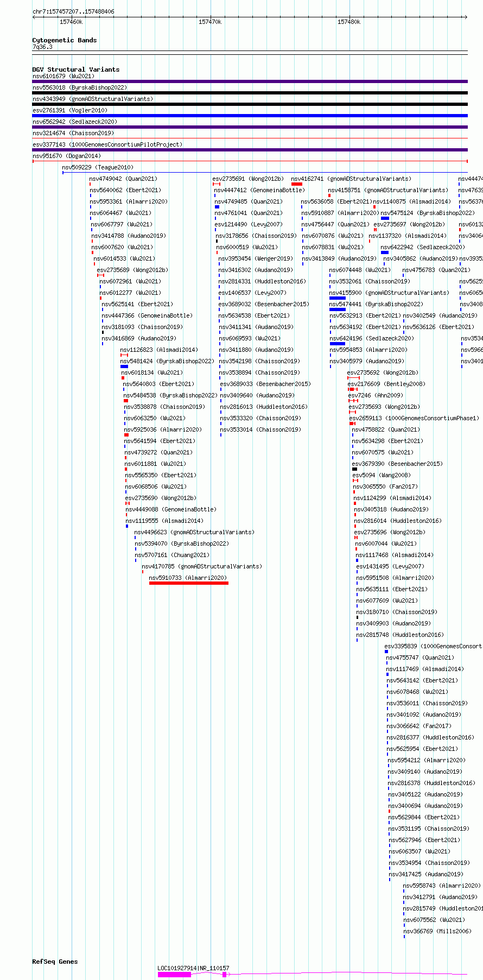Click the chr7:157457207..157488406 coordinate label
This screenshot has width=483, height=980.
[x=73, y=11]
